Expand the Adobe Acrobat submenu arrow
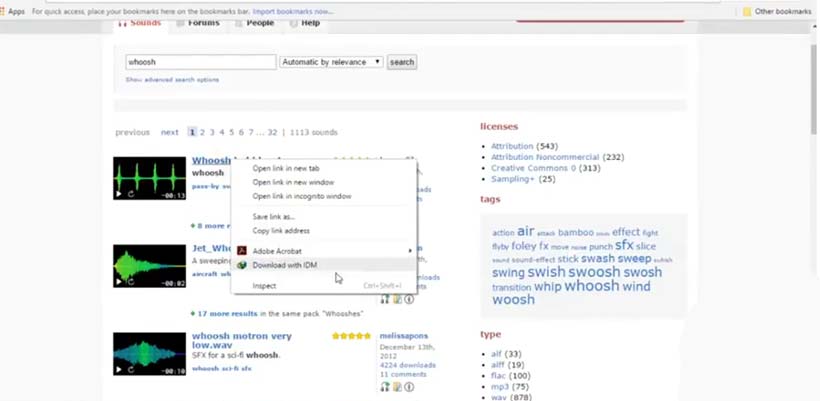Viewport: 820px width, 401px height. [x=410, y=250]
